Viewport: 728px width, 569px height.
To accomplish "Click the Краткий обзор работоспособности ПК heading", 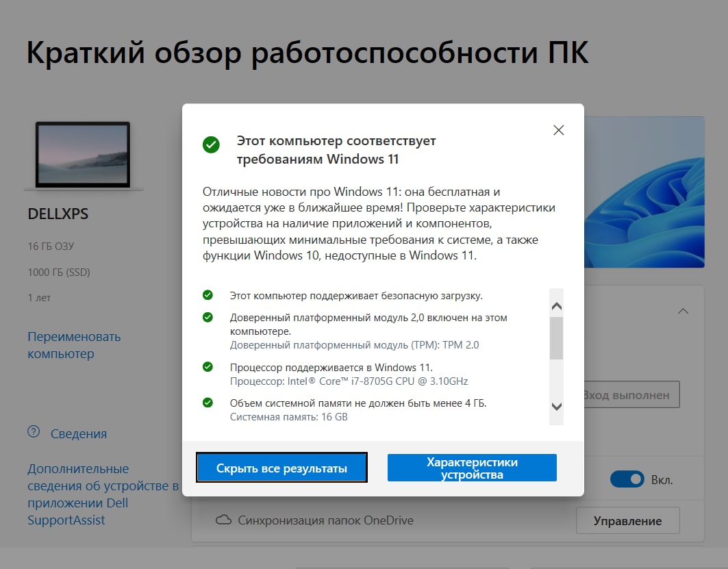I will [x=307, y=53].
